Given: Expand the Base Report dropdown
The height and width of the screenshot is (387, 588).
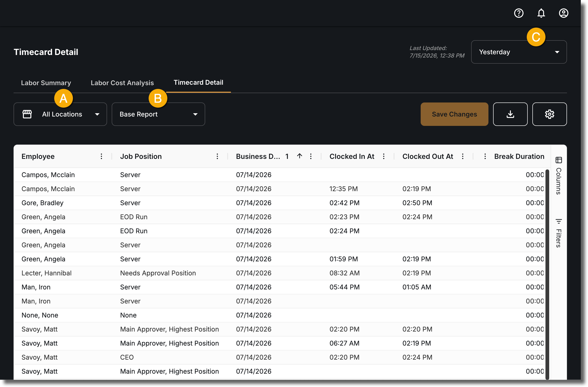Looking at the screenshot, I should pyautogui.click(x=158, y=114).
